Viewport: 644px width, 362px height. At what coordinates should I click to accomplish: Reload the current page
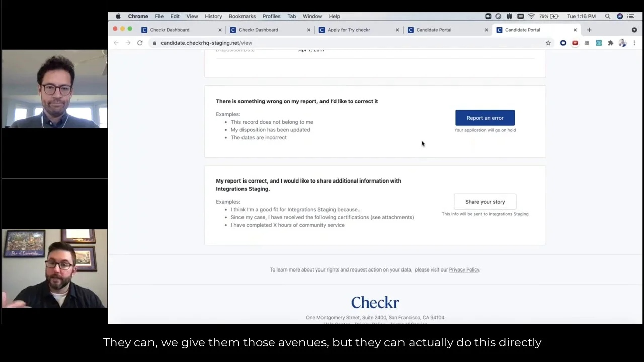click(140, 43)
